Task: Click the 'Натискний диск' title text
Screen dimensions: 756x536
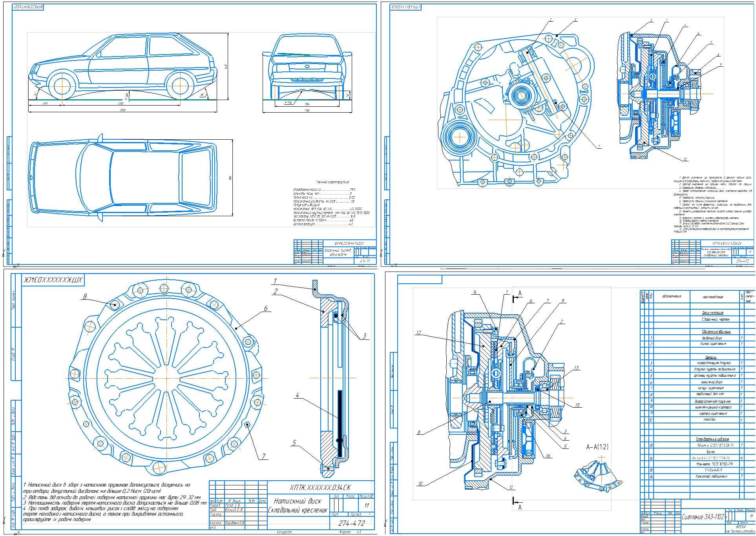Action: [x=297, y=501]
